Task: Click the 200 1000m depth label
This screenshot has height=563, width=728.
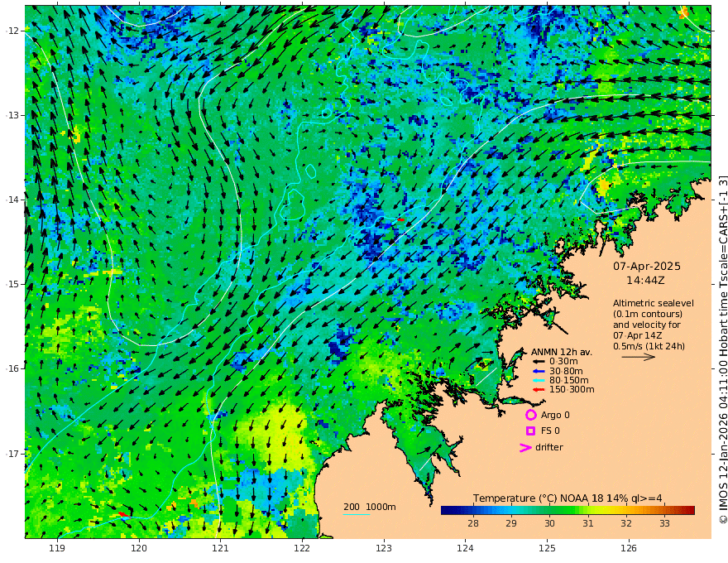Action: [x=370, y=507]
